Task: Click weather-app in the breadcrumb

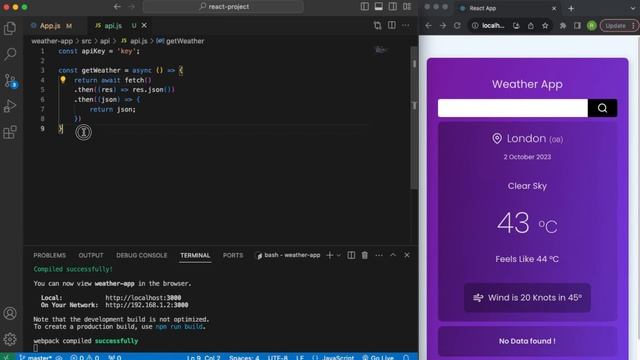Action: pyautogui.click(x=52, y=41)
